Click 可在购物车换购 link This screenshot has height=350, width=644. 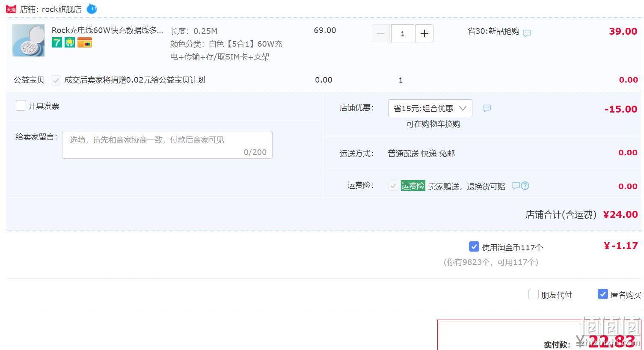pos(433,124)
